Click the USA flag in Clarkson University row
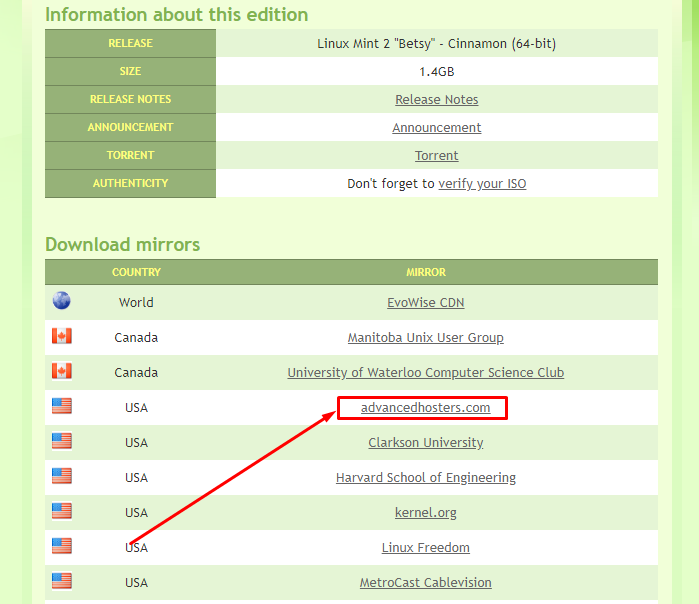Image resolution: width=699 pixels, height=604 pixels. click(62, 441)
